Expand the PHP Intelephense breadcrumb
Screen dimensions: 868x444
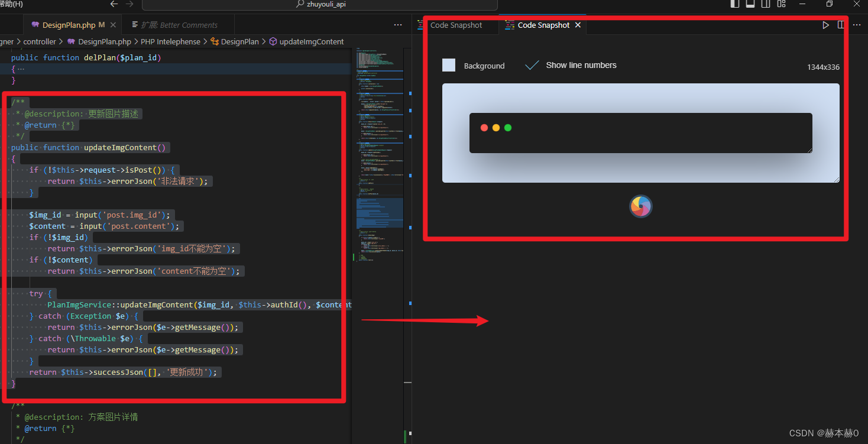(171, 41)
